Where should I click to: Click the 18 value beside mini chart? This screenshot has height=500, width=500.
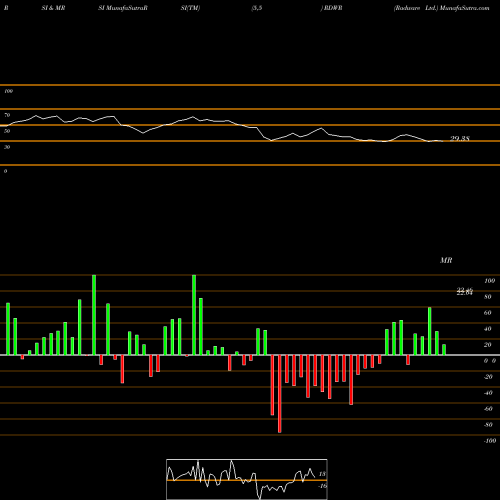[322, 474]
